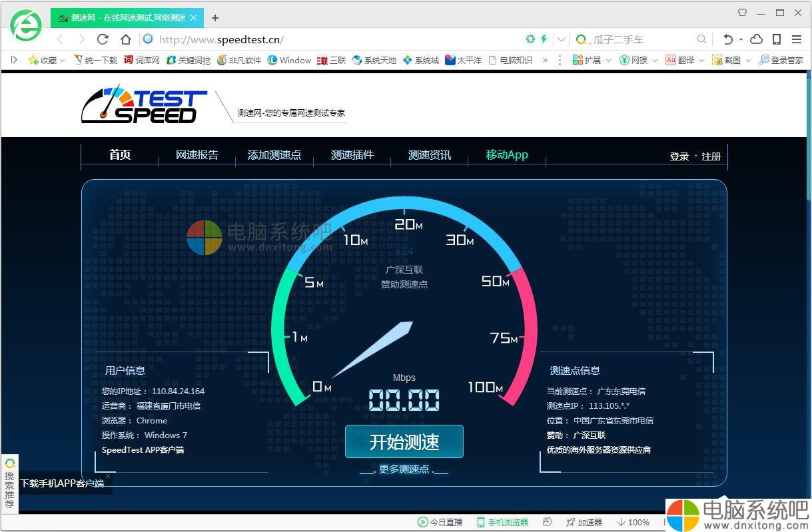Open the browser hamburger menu
812x532 pixels.
coord(797,39)
